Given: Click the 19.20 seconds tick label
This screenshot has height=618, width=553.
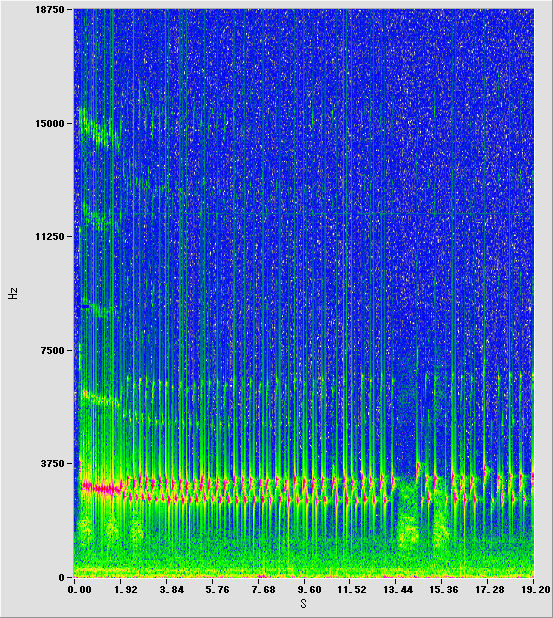Looking at the screenshot, I should coord(535,590).
